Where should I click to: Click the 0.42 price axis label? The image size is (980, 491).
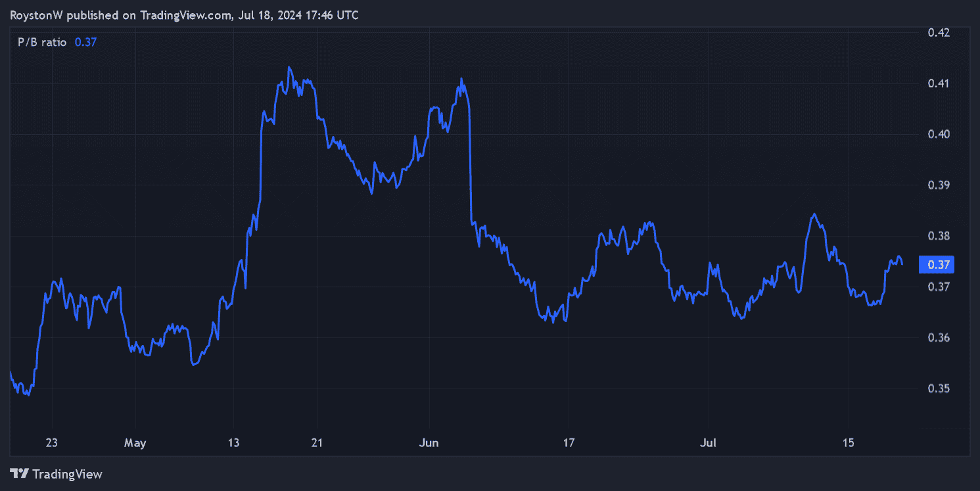939,32
